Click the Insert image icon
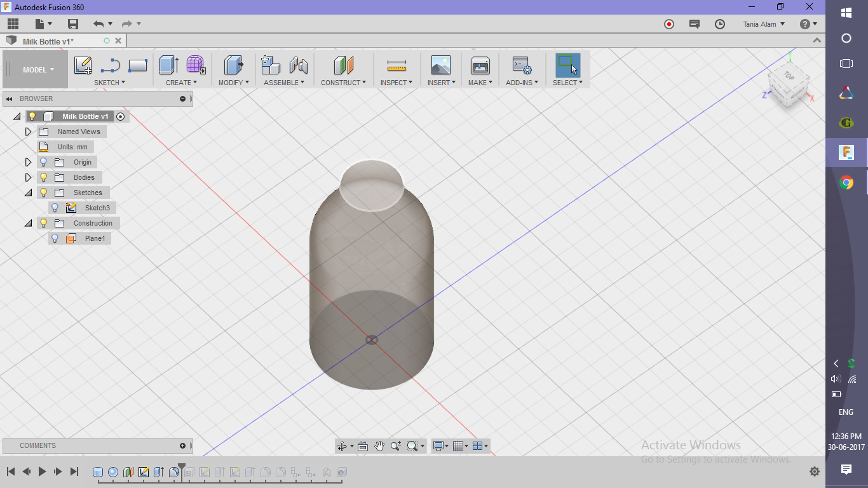This screenshot has height=488, width=868. tap(440, 65)
